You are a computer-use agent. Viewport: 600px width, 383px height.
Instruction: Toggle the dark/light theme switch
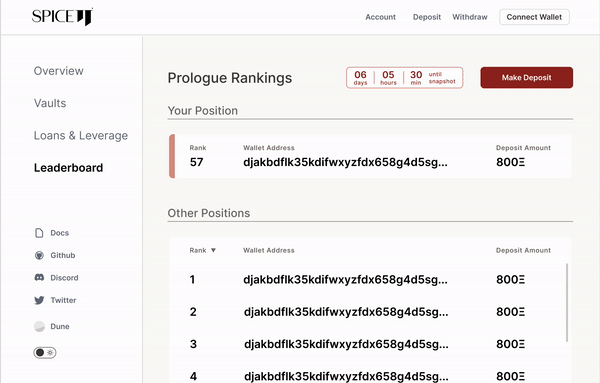45,352
